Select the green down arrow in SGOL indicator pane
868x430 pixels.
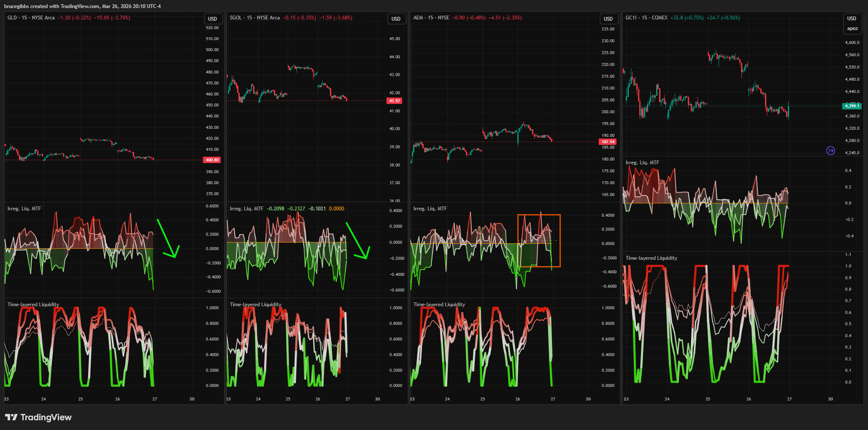click(x=357, y=240)
